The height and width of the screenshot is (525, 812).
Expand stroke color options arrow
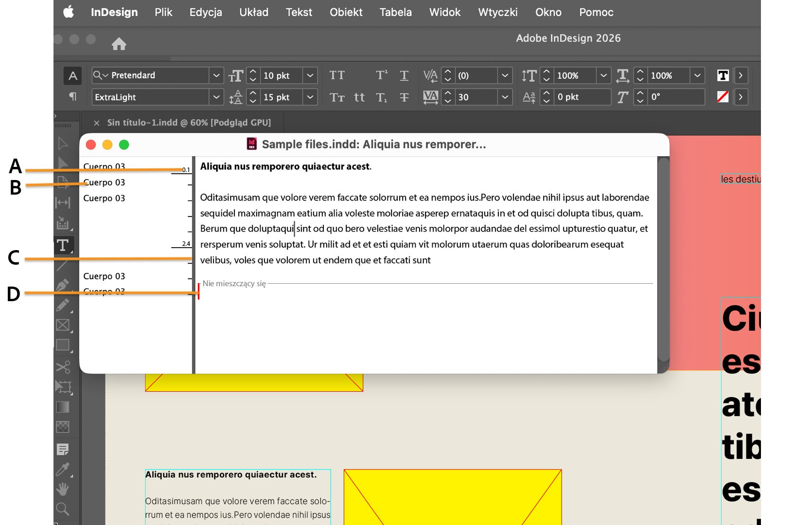click(x=741, y=97)
